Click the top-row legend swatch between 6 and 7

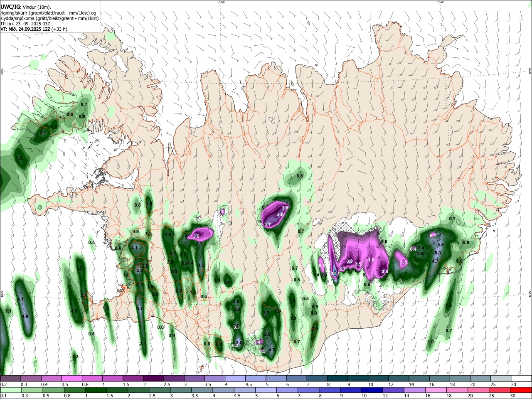(x=296, y=379)
